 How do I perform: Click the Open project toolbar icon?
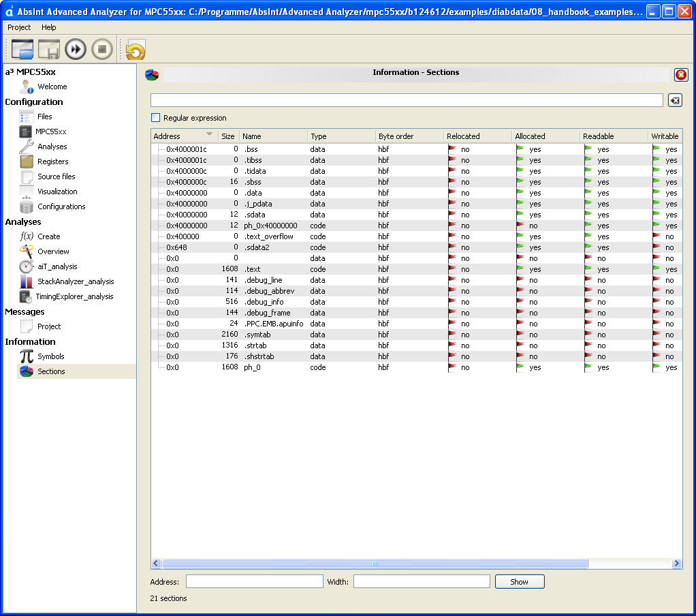coord(22,49)
